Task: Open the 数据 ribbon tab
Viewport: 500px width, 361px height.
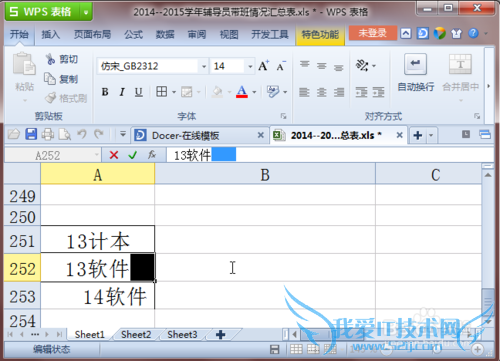Action: tap(165, 34)
